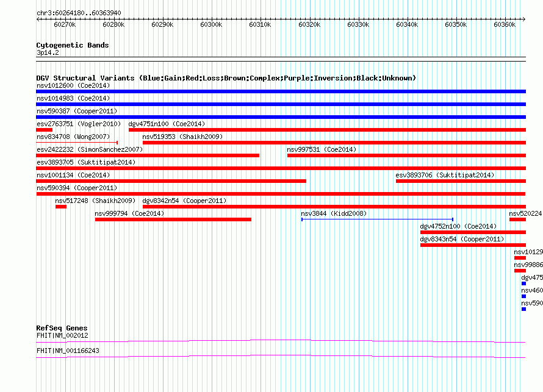Screen dimensions: 543x392
Task: Select the nsv1014983 (Coe2014) variant label
Action: point(73,98)
